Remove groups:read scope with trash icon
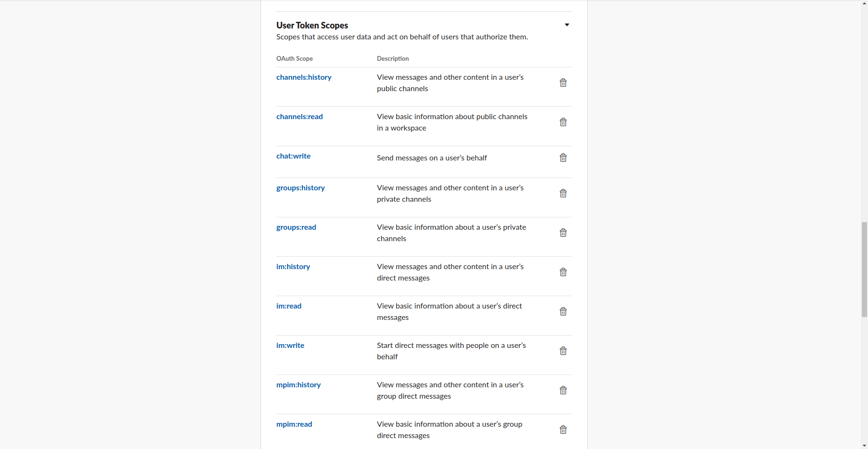This screenshot has height=449, width=868. tap(563, 233)
